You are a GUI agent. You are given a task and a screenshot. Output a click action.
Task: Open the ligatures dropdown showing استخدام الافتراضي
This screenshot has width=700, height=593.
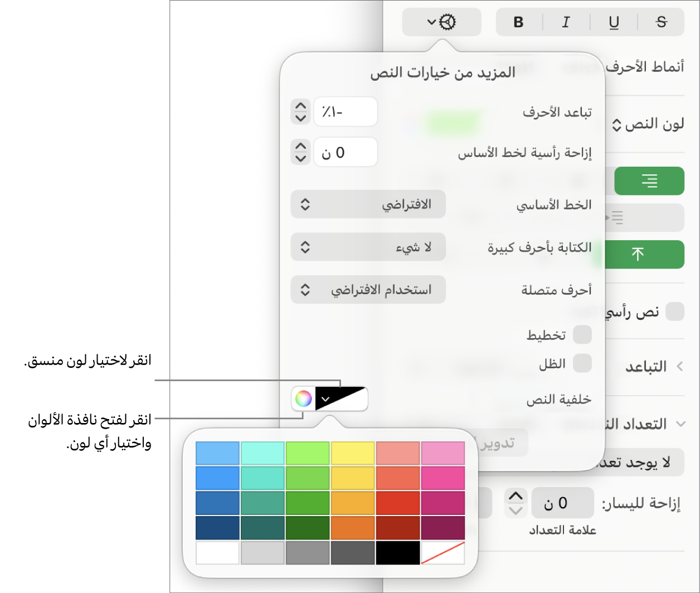pos(368,290)
